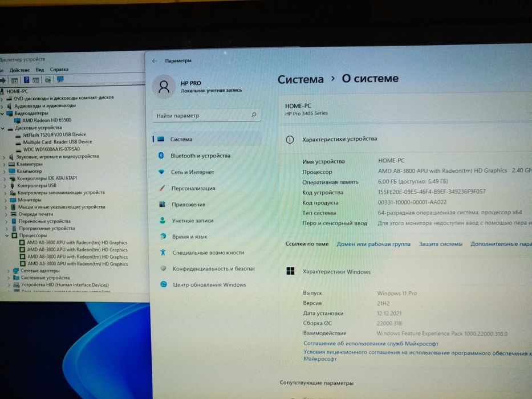Click the help question-mark toolbar icon in Device Manager
Screen dimensions: 532x399
(x=26, y=80)
